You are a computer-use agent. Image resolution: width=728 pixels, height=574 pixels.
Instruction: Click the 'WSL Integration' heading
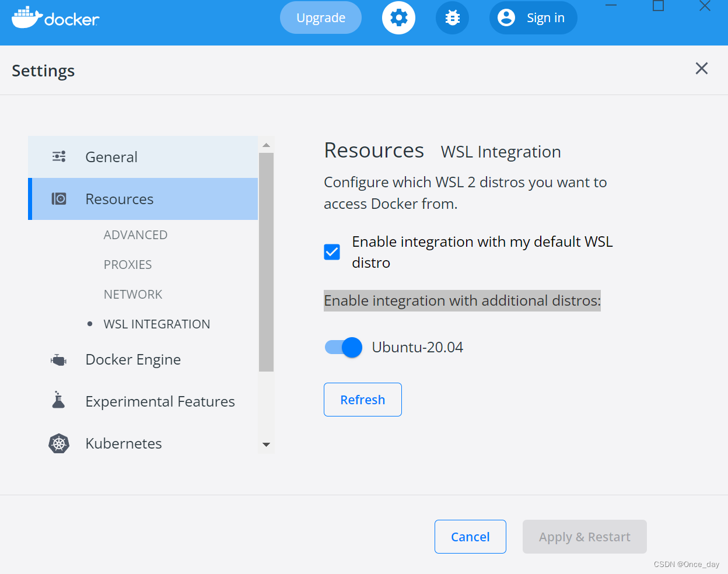pyautogui.click(x=501, y=152)
